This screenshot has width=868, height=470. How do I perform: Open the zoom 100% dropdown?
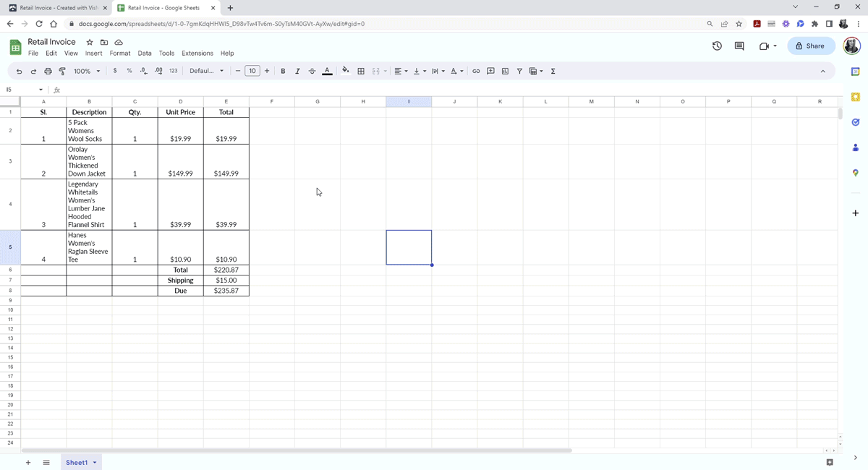(x=87, y=71)
